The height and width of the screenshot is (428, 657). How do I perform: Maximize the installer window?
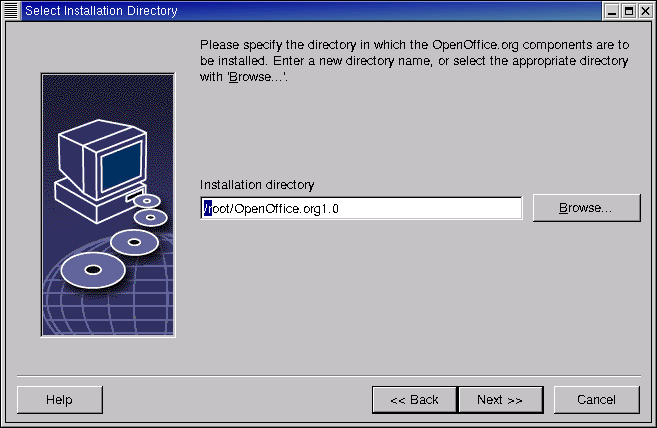[628, 11]
